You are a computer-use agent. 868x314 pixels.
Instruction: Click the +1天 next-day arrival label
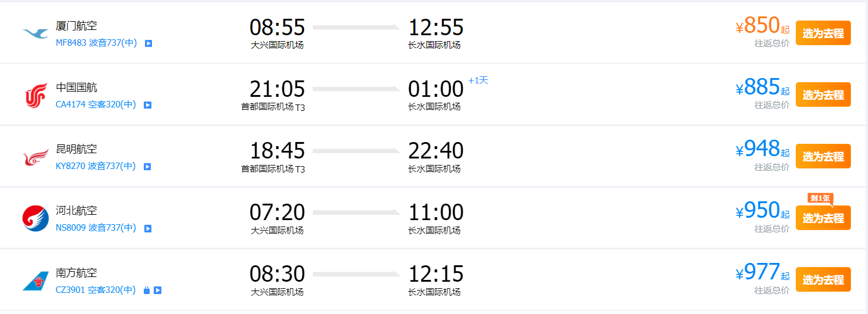pos(478,80)
